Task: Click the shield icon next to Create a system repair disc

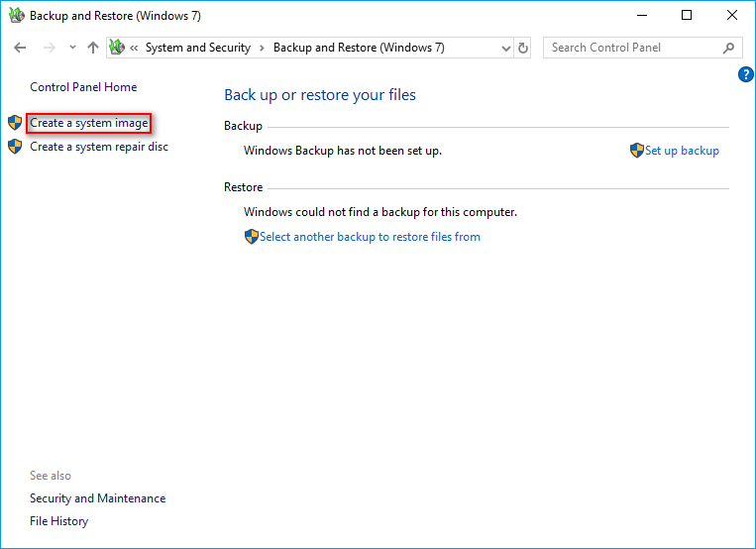Action: click(x=14, y=147)
